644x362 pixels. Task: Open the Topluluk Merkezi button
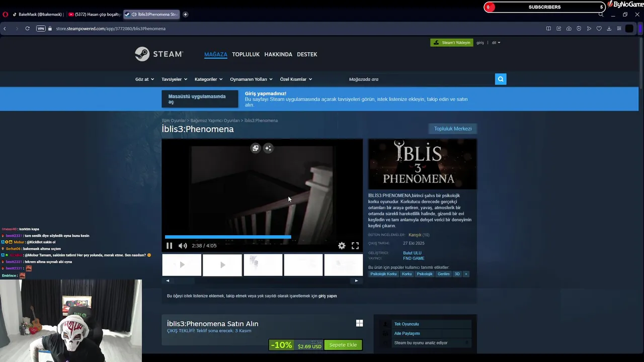pyautogui.click(x=453, y=129)
